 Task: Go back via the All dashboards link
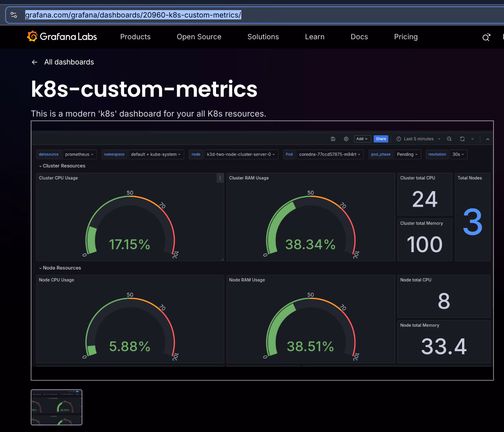69,62
